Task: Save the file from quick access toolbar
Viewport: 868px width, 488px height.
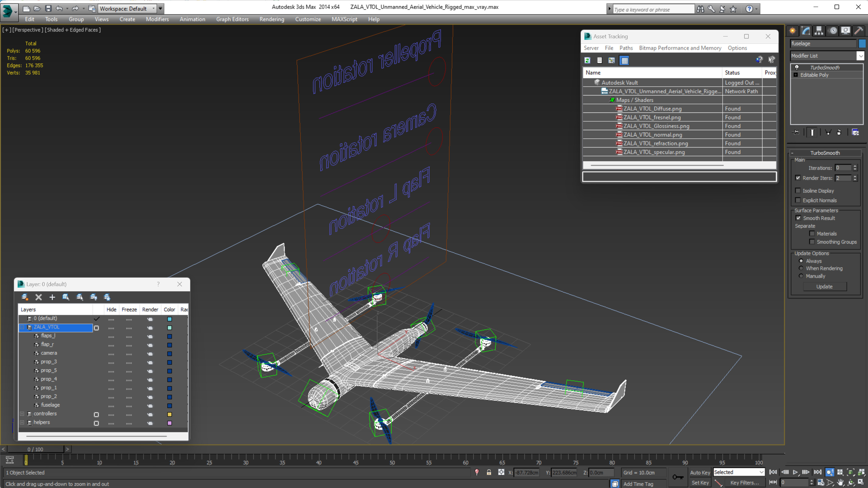Action: (48, 9)
